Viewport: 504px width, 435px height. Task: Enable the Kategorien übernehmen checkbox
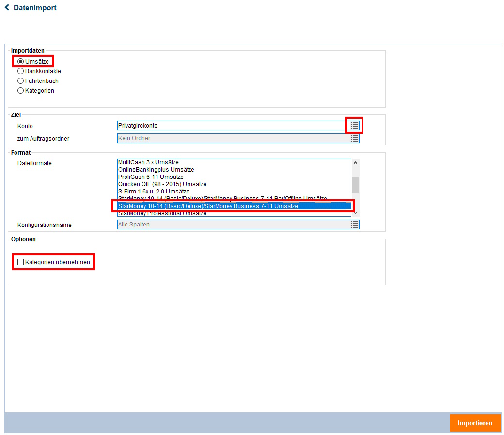20,262
